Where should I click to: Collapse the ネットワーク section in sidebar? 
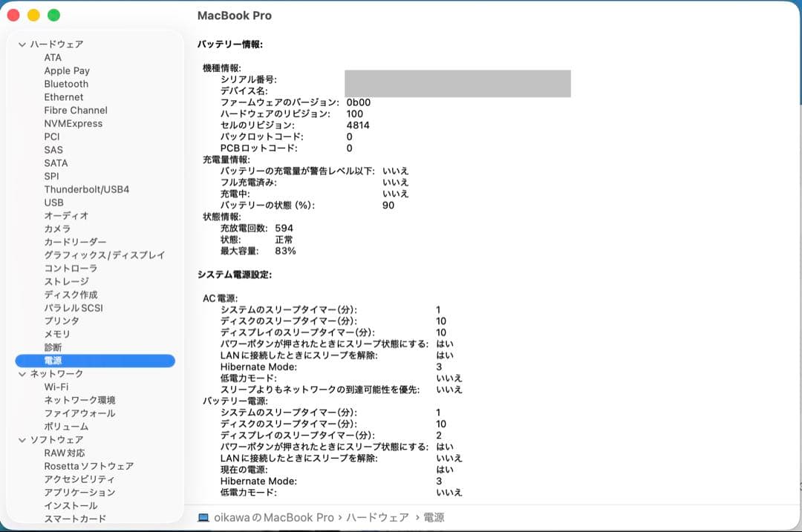pos(22,373)
